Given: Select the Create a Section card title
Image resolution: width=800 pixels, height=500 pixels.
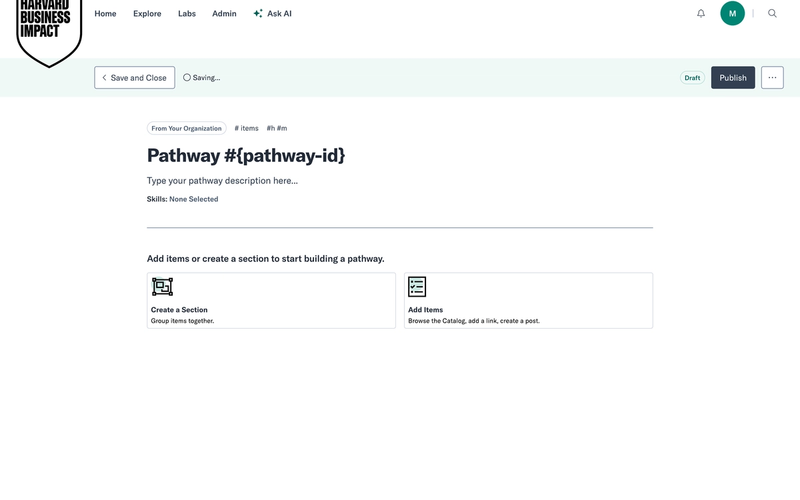Looking at the screenshot, I should (x=179, y=310).
